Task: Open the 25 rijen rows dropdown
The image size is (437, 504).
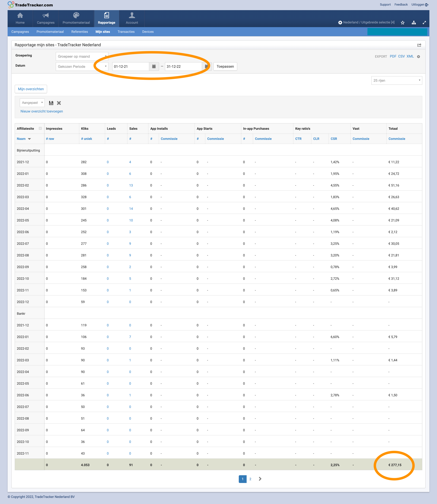Action: 396,80
